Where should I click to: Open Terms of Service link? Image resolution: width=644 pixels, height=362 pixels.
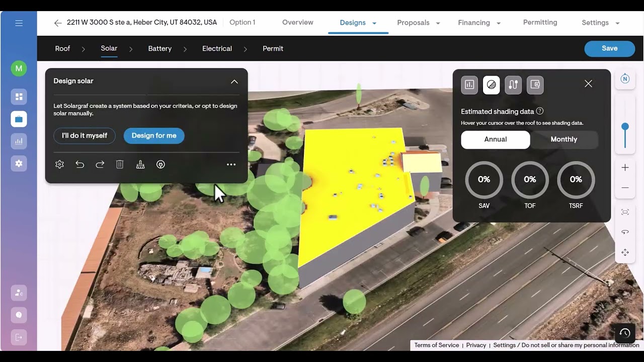437,345
